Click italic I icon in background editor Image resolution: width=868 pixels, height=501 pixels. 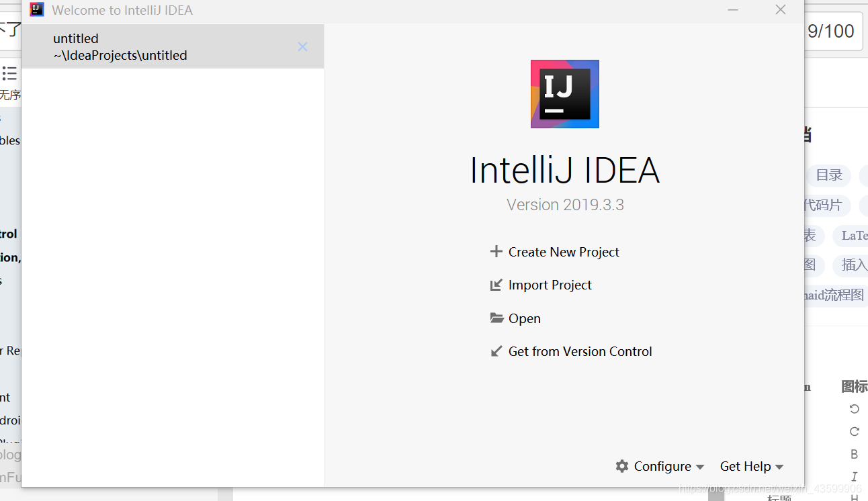[855, 477]
